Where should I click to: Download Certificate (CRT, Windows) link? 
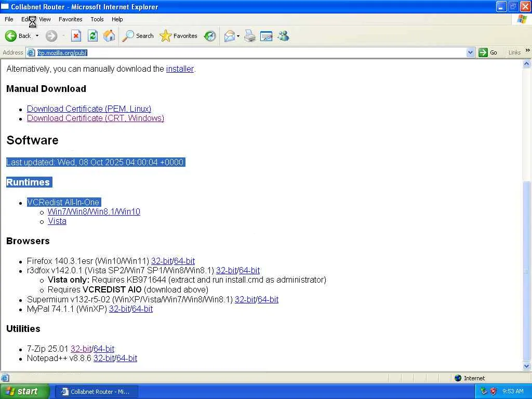click(96, 118)
